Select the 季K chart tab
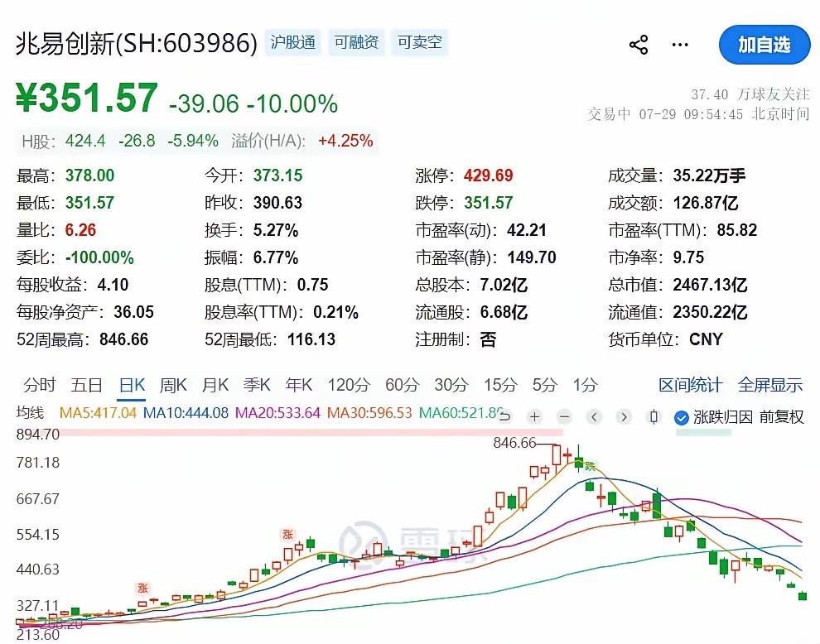 pos(257,385)
